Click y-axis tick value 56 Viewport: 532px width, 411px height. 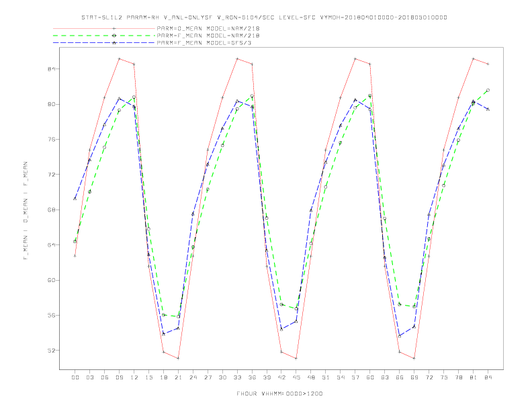click(51, 316)
